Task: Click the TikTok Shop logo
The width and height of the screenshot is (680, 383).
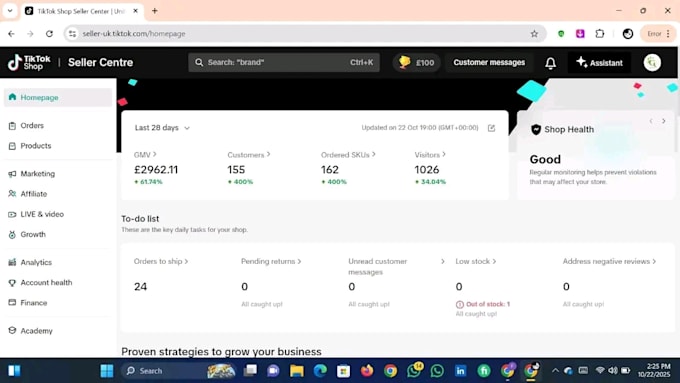Action: point(29,62)
